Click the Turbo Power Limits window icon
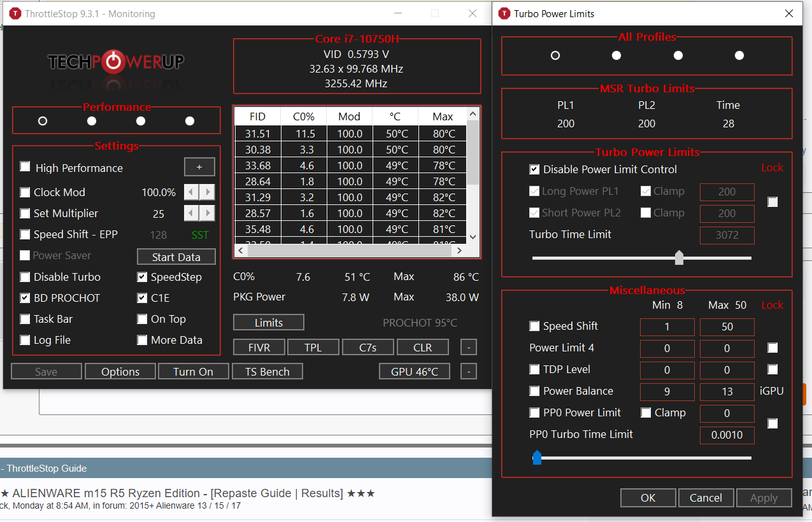The image size is (812, 522). pos(504,13)
